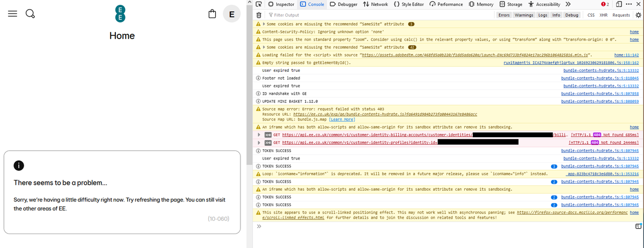Toggle the Logs filter

[x=543, y=15]
